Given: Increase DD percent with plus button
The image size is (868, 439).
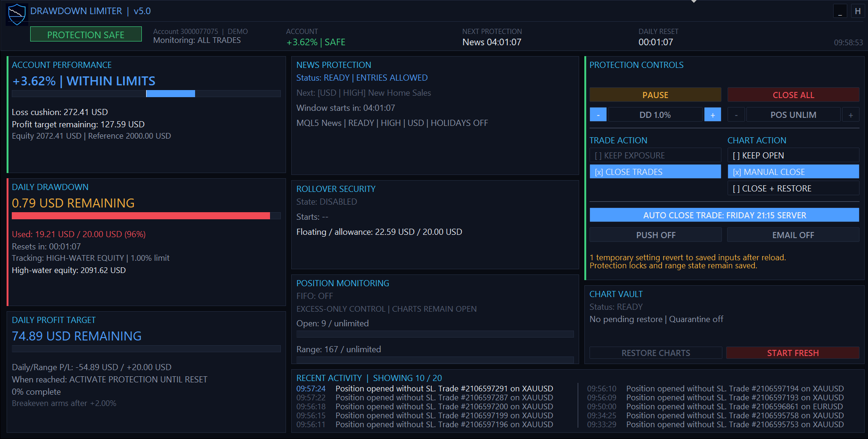Looking at the screenshot, I should tap(712, 115).
